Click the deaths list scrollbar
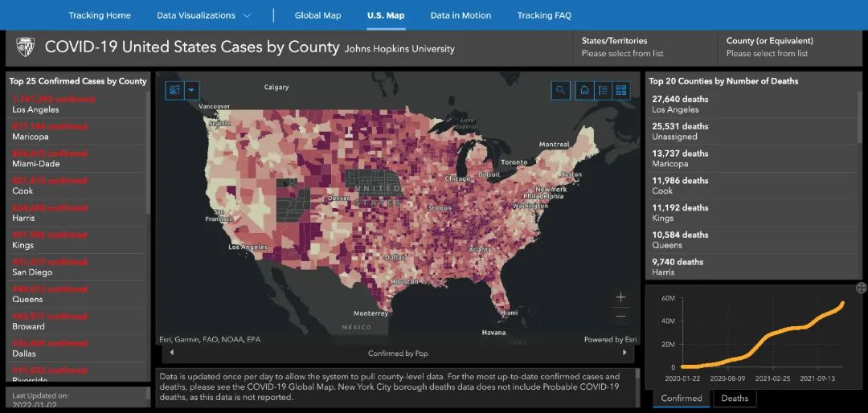The height and width of the screenshot is (413, 868). point(860,117)
